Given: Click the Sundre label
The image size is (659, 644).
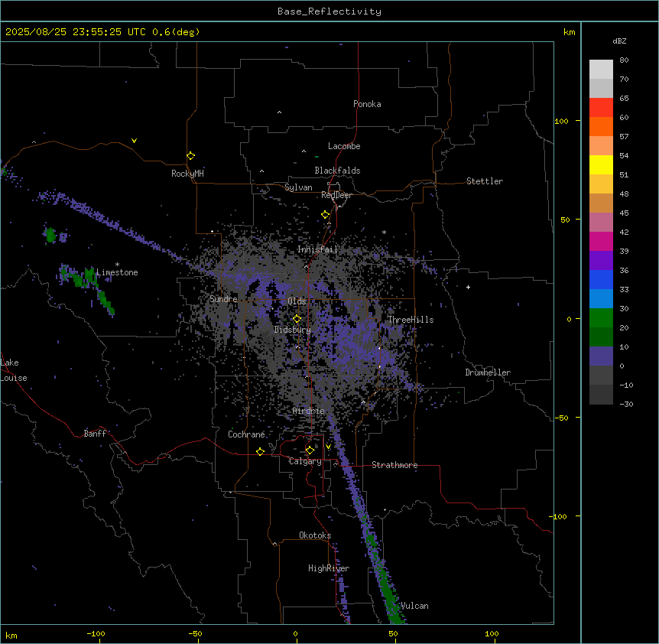Looking at the screenshot, I should 223,299.
